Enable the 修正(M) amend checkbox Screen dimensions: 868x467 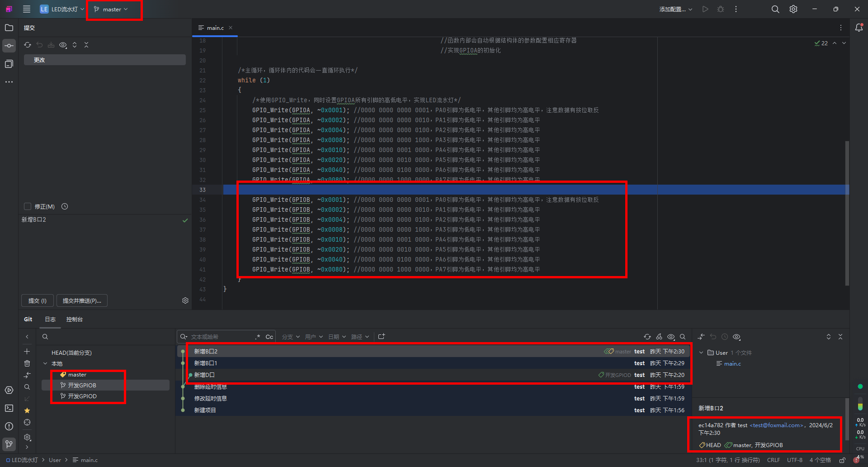28,206
